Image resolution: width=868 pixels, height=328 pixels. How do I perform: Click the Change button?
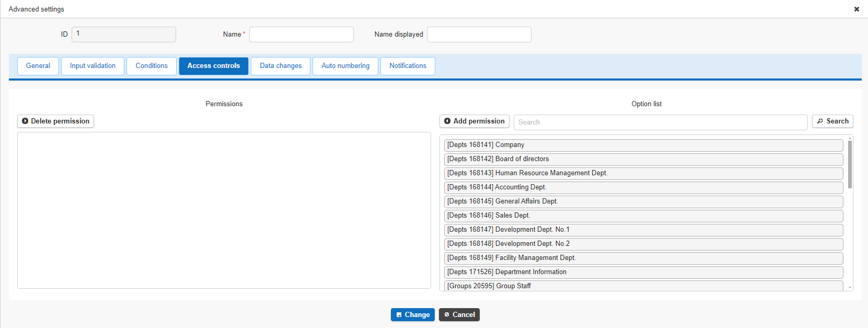(413, 315)
